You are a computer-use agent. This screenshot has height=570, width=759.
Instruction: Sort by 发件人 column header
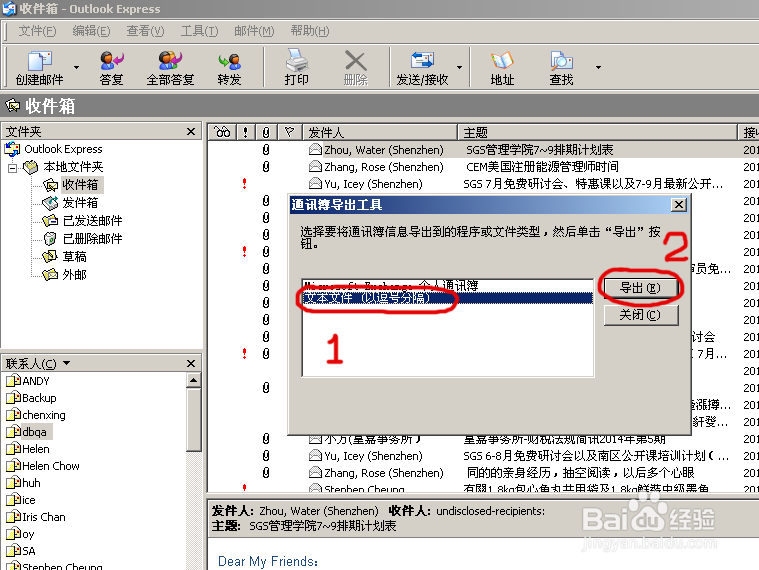click(x=380, y=132)
